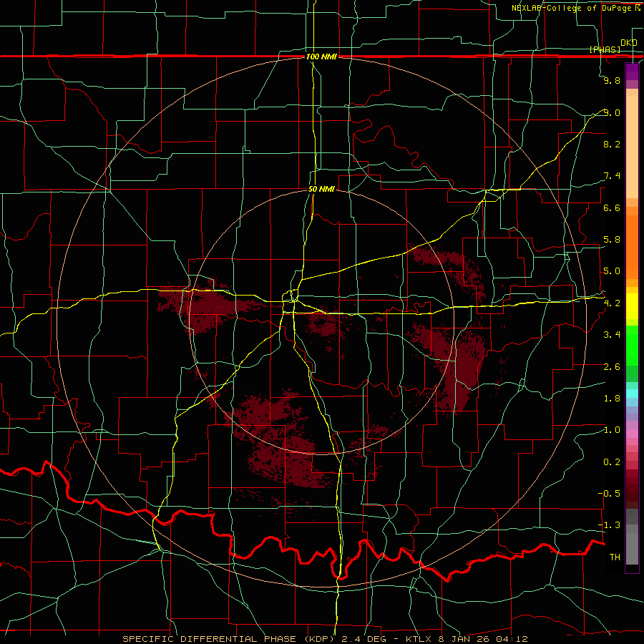Click the 4.2 value on the color scale

tap(612, 303)
